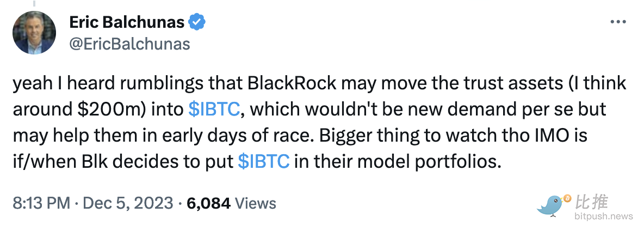
Task: Click the Eric Balchunas display name
Action: pos(127,22)
